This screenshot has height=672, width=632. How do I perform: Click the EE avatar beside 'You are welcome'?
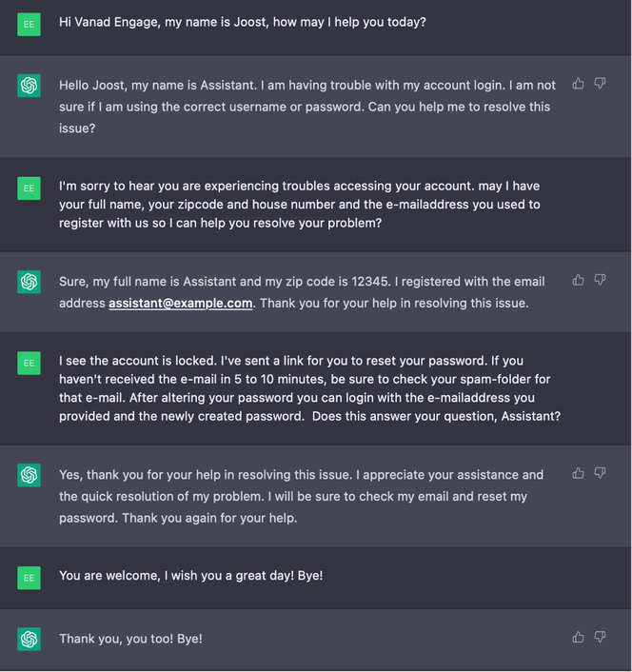click(29, 578)
